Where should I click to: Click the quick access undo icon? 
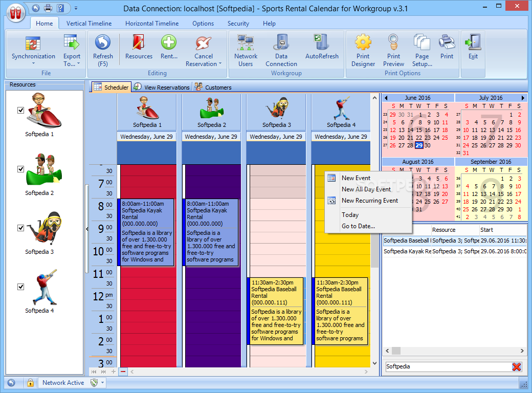click(x=36, y=8)
